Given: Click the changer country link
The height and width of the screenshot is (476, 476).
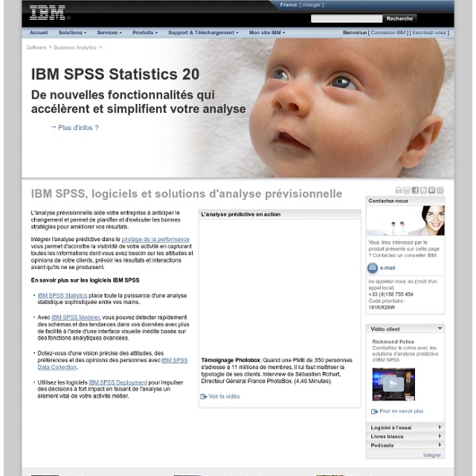Looking at the screenshot, I should 311,5.
